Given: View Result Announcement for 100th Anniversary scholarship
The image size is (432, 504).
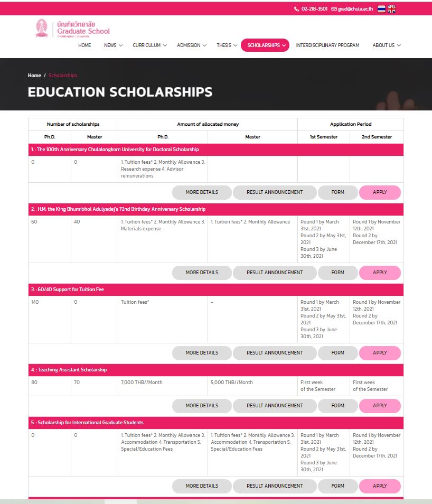Looking at the screenshot, I should [275, 192].
